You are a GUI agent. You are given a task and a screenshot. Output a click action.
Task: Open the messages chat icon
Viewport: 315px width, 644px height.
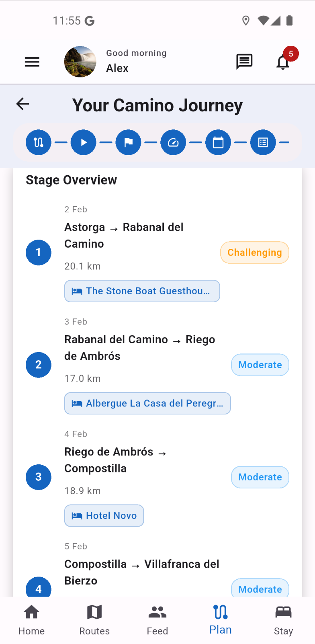[244, 62]
